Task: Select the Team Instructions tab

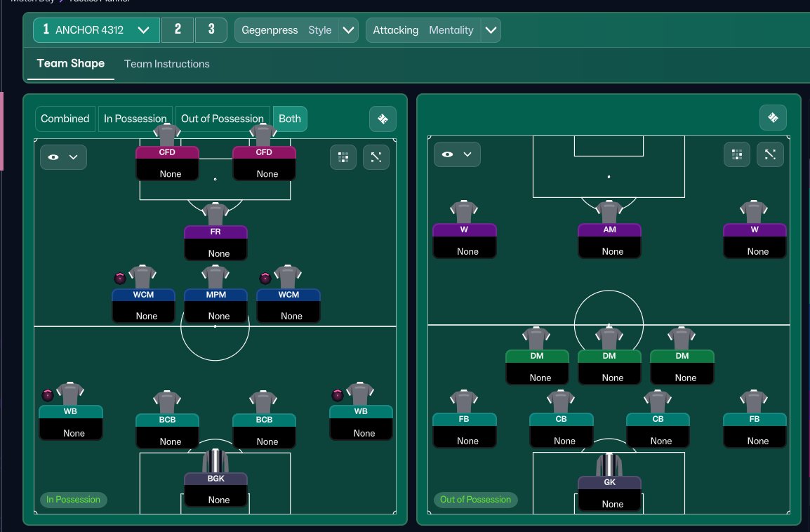Action: [x=167, y=64]
